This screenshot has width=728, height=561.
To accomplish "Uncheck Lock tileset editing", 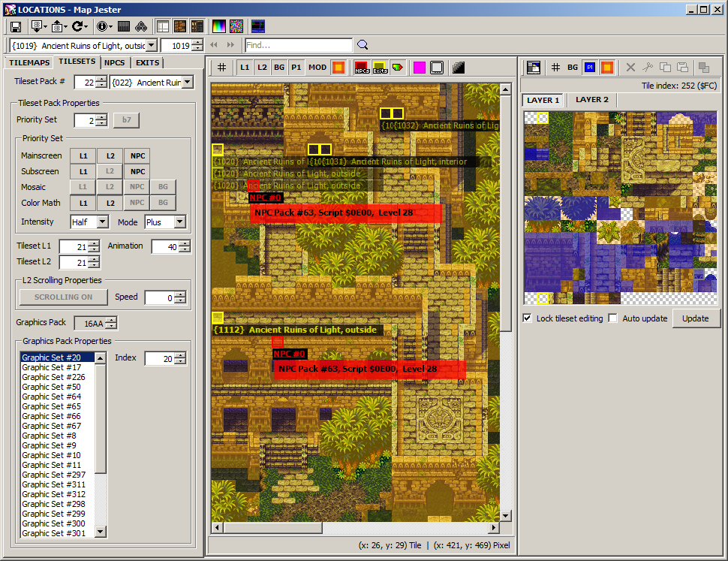I will (528, 318).
